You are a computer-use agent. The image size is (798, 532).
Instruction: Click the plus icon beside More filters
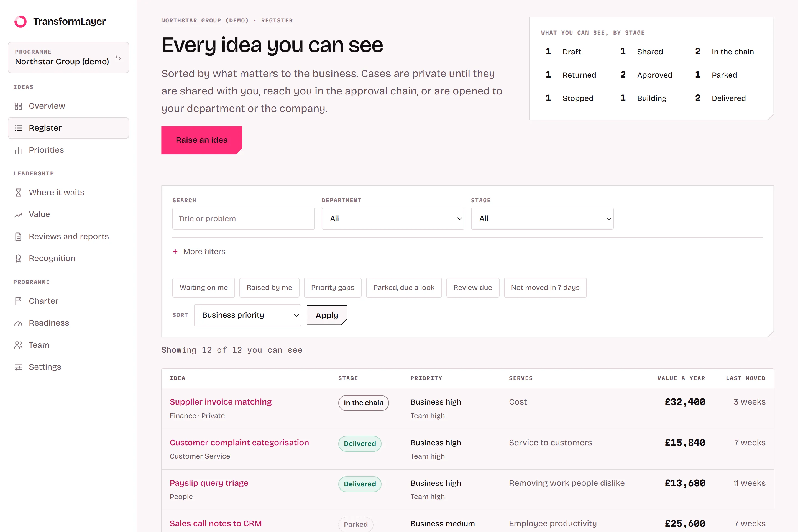click(x=175, y=251)
